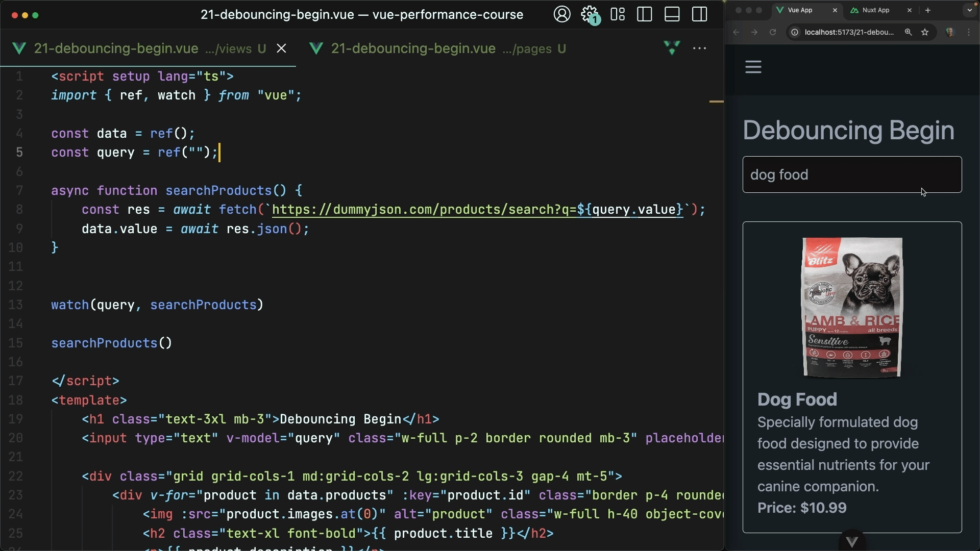The height and width of the screenshot is (551, 980).
Task: Open the Accounts icon in VS Code title bar
Action: (x=562, y=14)
